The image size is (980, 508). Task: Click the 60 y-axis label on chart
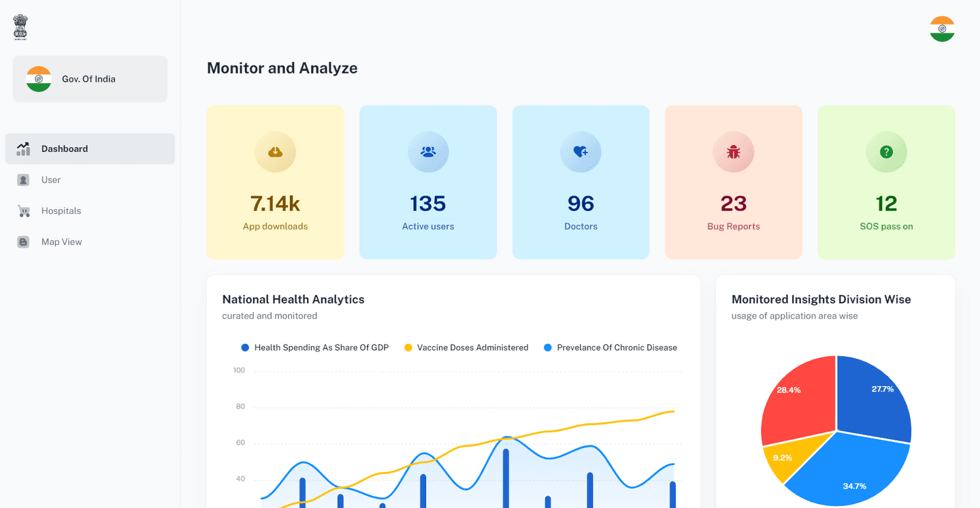pyautogui.click(x=240, y=443)
